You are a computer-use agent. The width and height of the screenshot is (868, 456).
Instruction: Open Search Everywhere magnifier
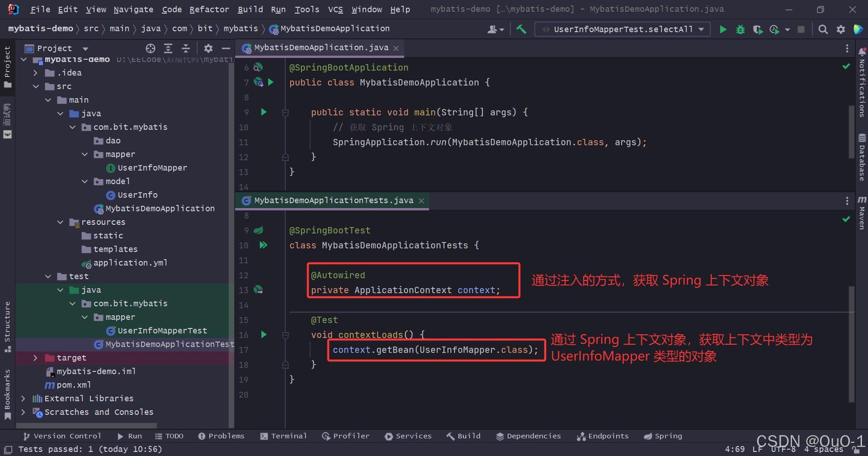pos(823,29)
